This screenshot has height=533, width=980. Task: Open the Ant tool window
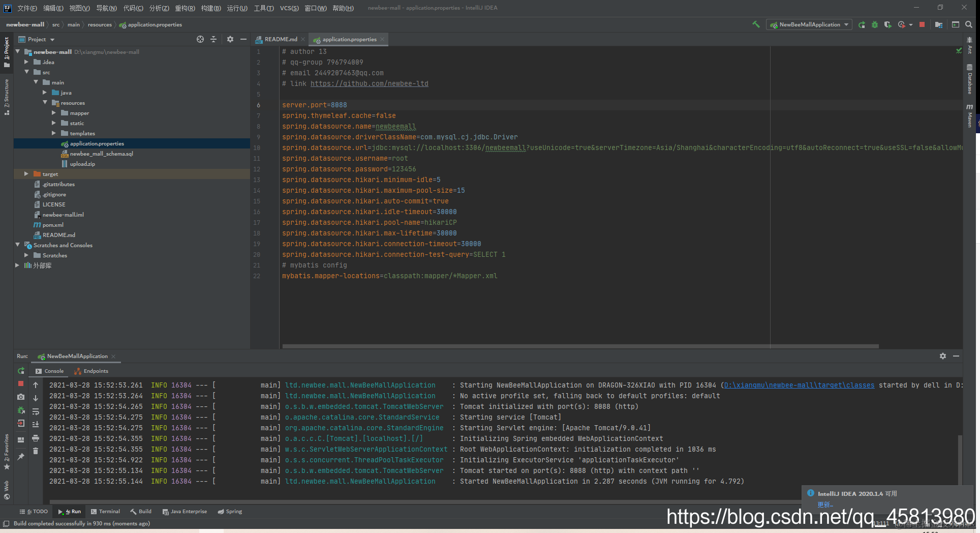970,45
